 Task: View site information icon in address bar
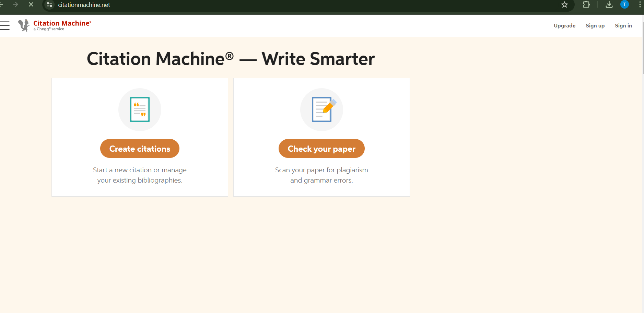(x=49, y=5)
